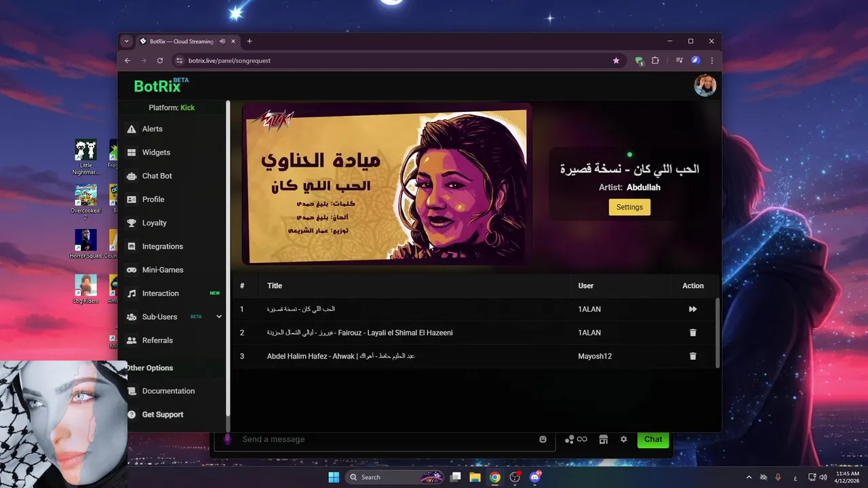Open the Integrations section
The height and width of the screenshot is (488, 868).
point(162,246)
